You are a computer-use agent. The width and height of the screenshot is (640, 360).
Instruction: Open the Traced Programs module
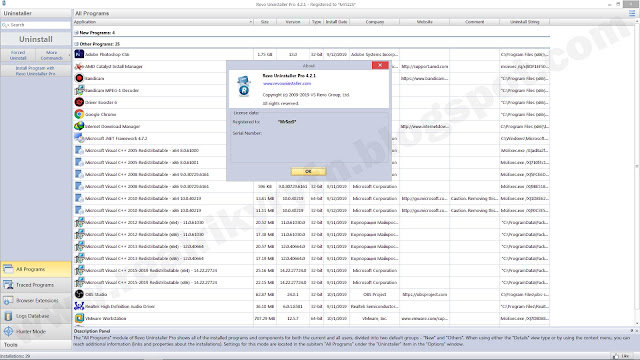(36, 285)
